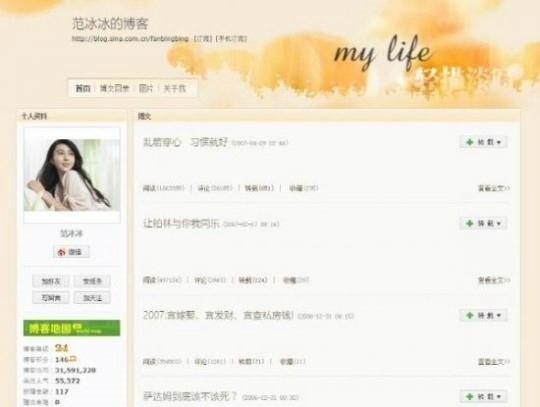Click the green plus icon on the first post's 转载 button
This screenshot has height=407, width=540.
(x=469, y=142)
